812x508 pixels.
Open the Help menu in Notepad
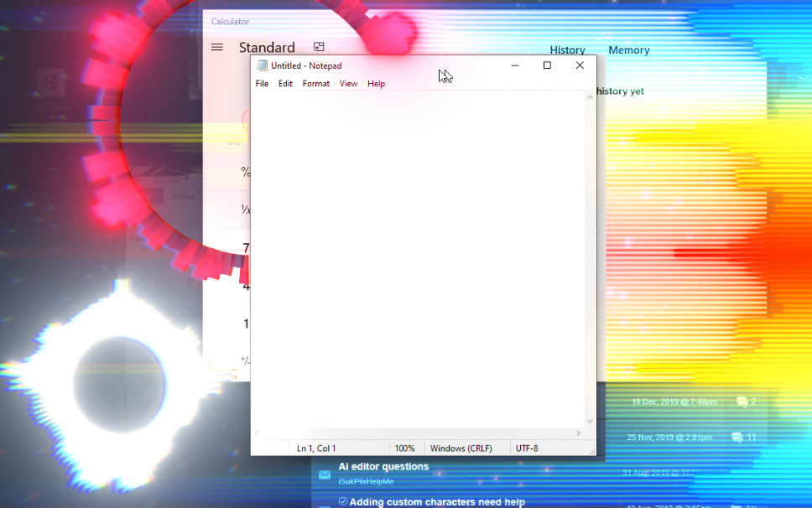[376, 83]
